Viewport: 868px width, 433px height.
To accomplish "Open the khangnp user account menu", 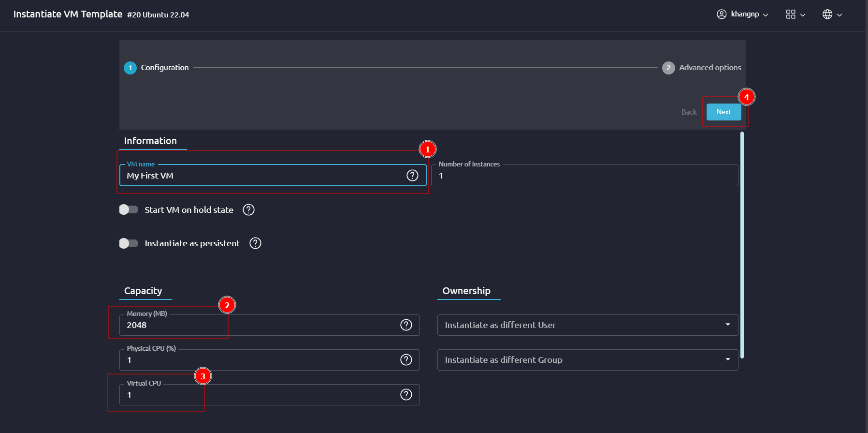I will tap(742, 15).
